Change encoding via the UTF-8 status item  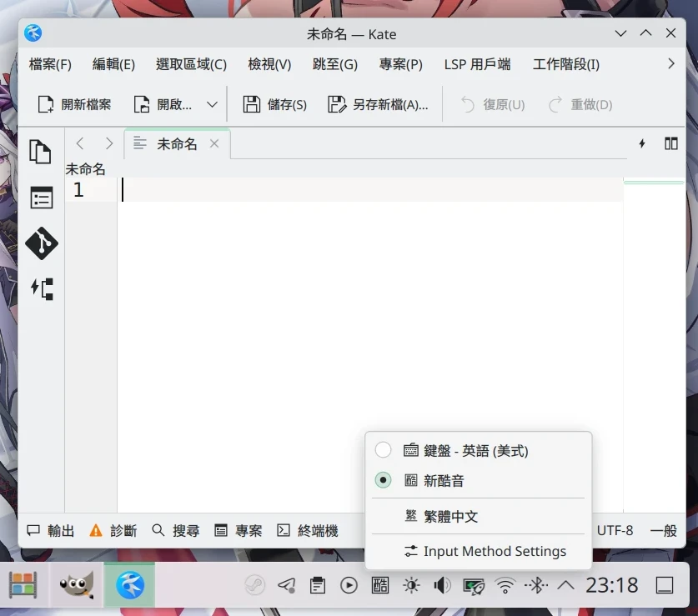tap(614, 530)
